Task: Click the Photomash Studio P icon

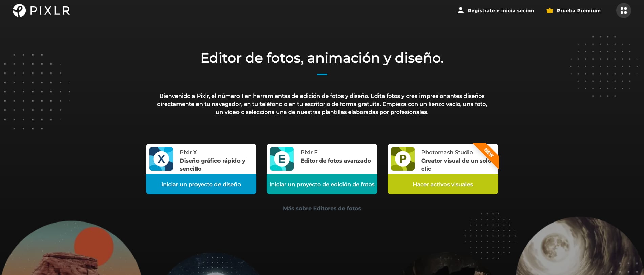Action: (x=402, y=159)
